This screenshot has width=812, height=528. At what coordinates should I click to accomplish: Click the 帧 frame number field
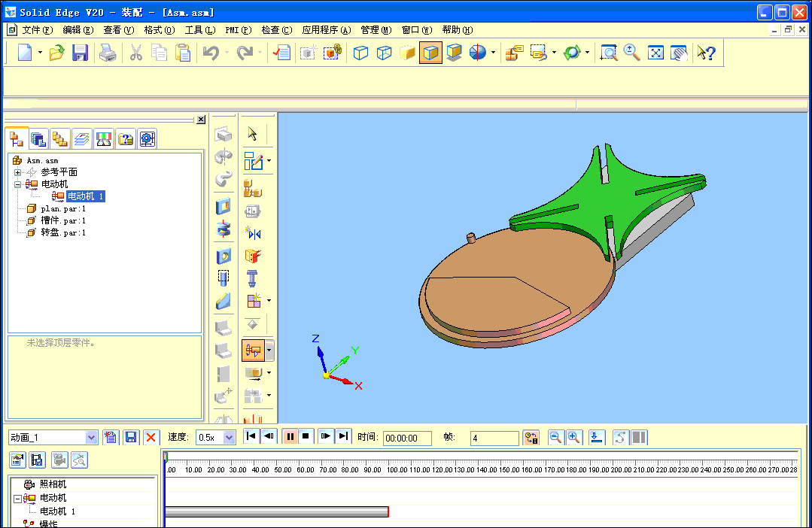pyautogui.click(x=494, y=438)
